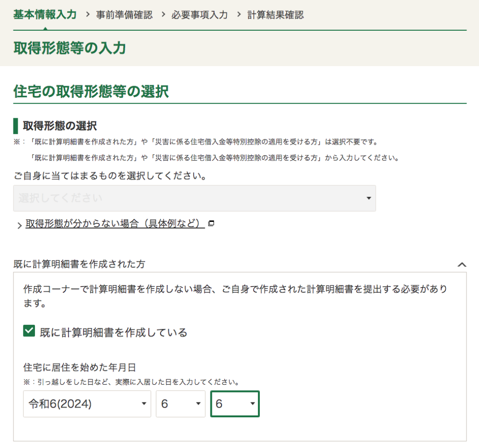This screenshot has width=479, height=448.
Task: Jump to the 計算結果確認 step
Action: [275, 15]
